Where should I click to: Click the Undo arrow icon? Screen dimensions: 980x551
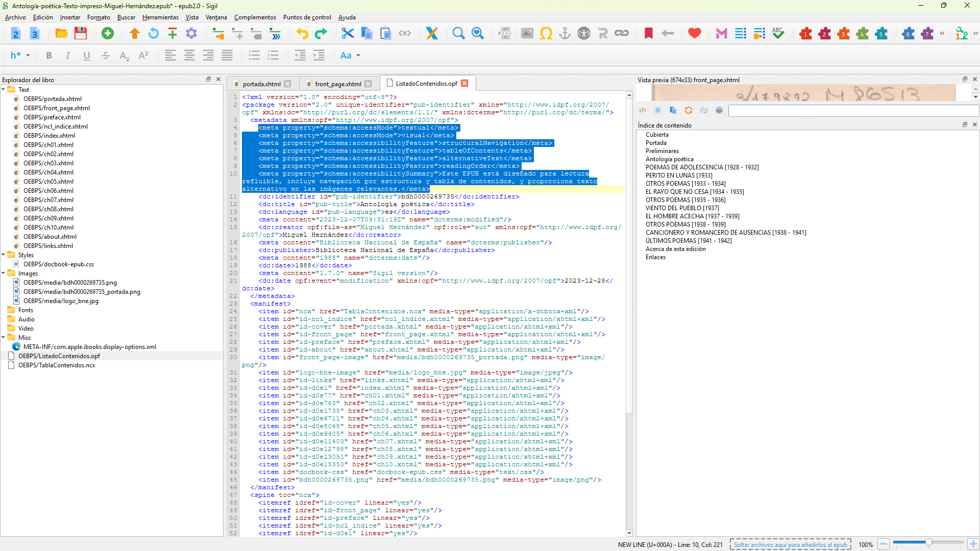point(302,34)
